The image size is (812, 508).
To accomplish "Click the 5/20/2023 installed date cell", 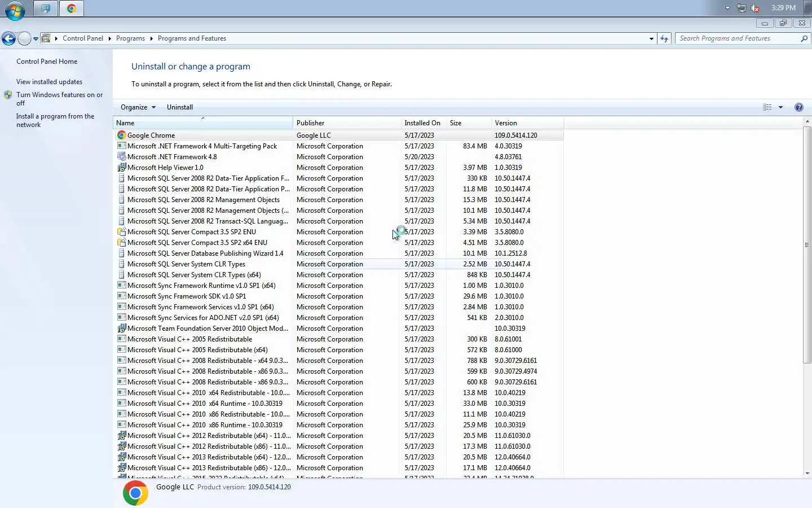I will [x=419, y=157].
